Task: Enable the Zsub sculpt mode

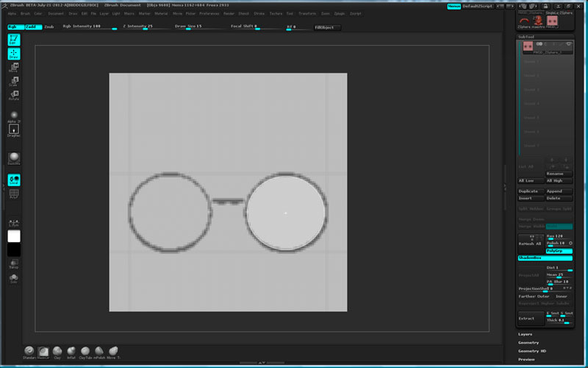Action: pyautogui.click(x=49, y=27)
